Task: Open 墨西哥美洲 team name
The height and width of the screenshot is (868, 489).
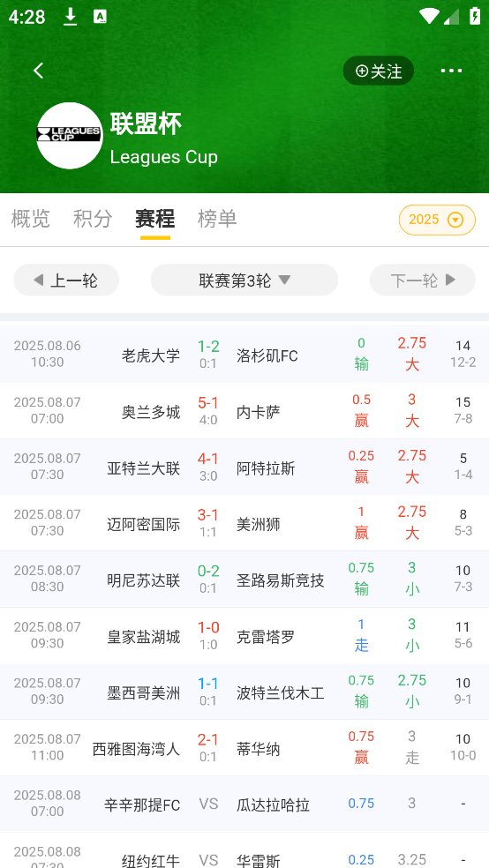Action: coord(143,693)
